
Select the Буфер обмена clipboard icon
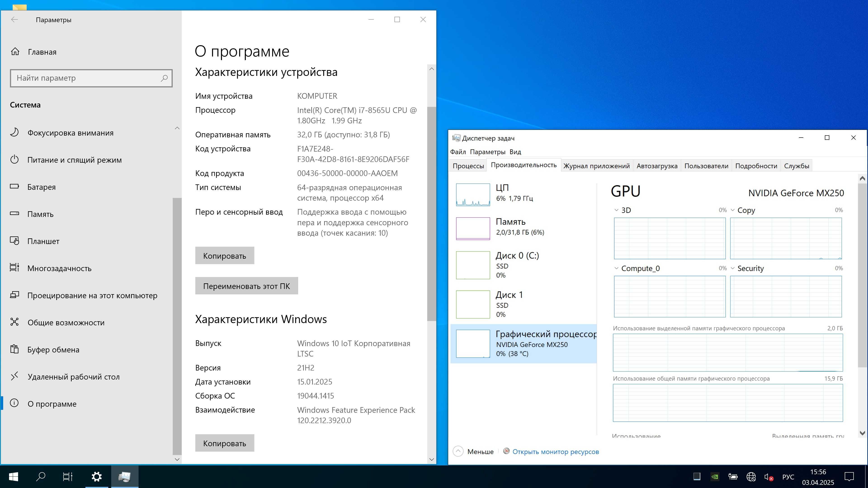pyautogui.click(x=14, y=349)
